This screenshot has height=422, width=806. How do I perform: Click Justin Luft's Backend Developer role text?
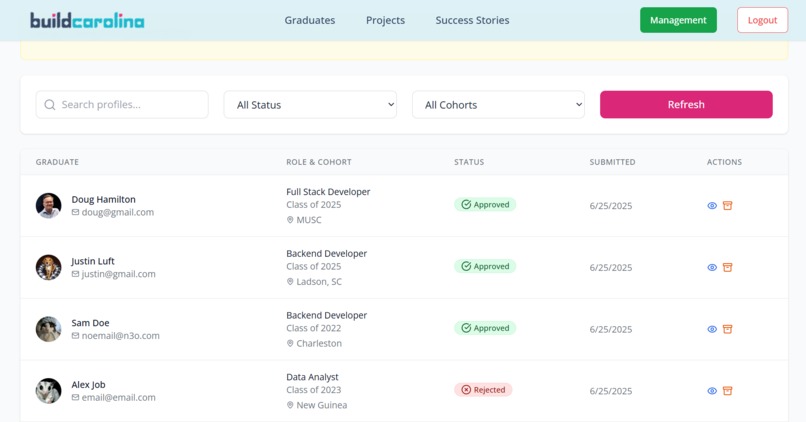[326, 253]
